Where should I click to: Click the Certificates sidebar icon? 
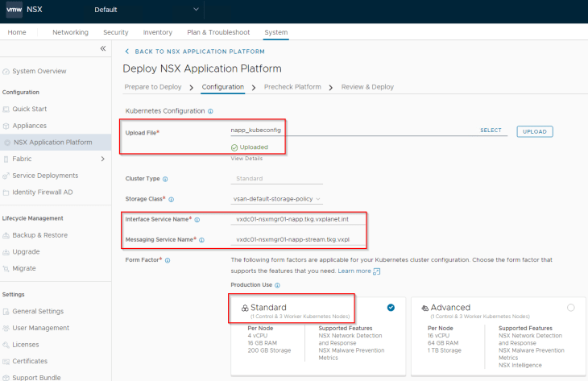(x=6, y=362)
